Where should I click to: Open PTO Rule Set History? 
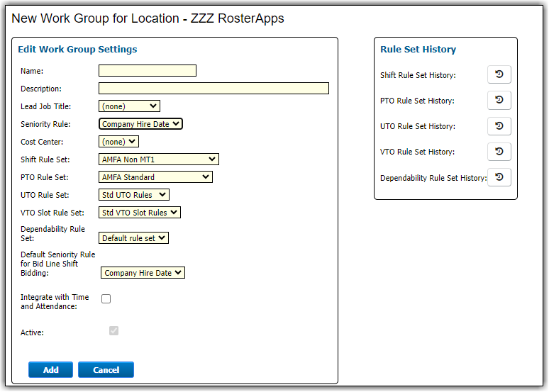tap(499, 101)
